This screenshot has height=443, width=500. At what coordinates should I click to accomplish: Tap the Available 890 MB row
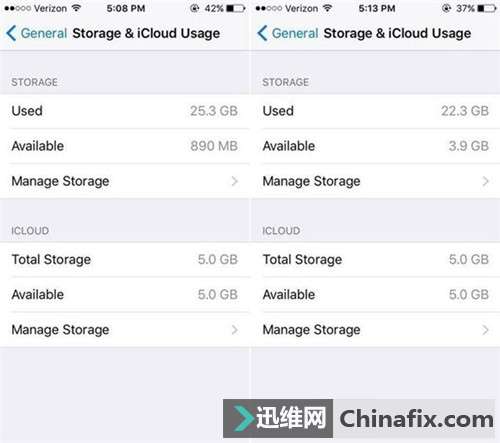(124, 146)
